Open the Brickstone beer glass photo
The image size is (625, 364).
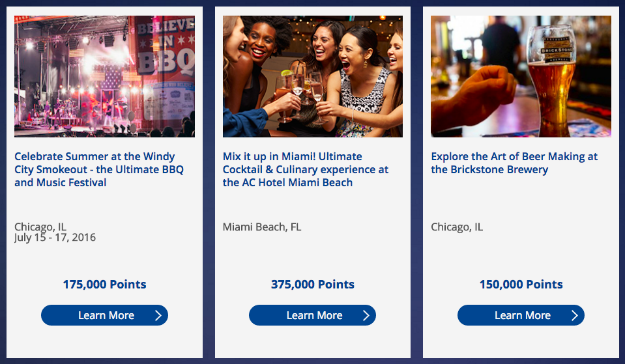pyautogui.click(x=521, y=76)
